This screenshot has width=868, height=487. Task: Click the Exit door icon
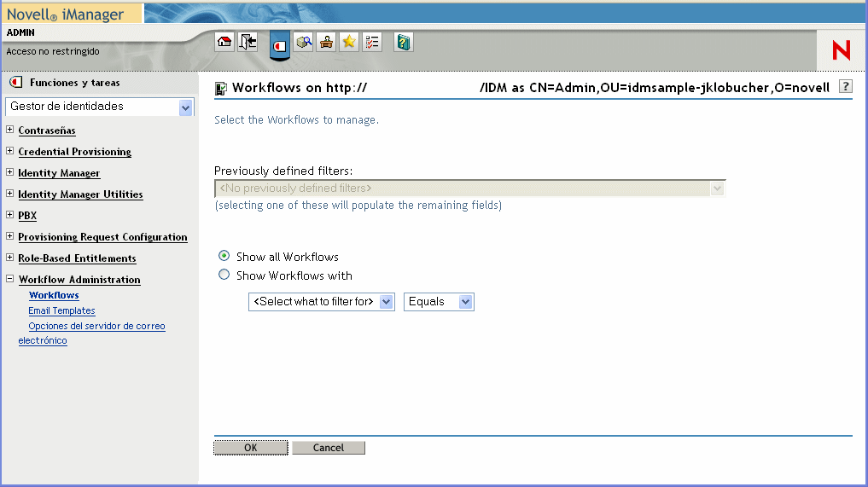click(x=248, y=42)
